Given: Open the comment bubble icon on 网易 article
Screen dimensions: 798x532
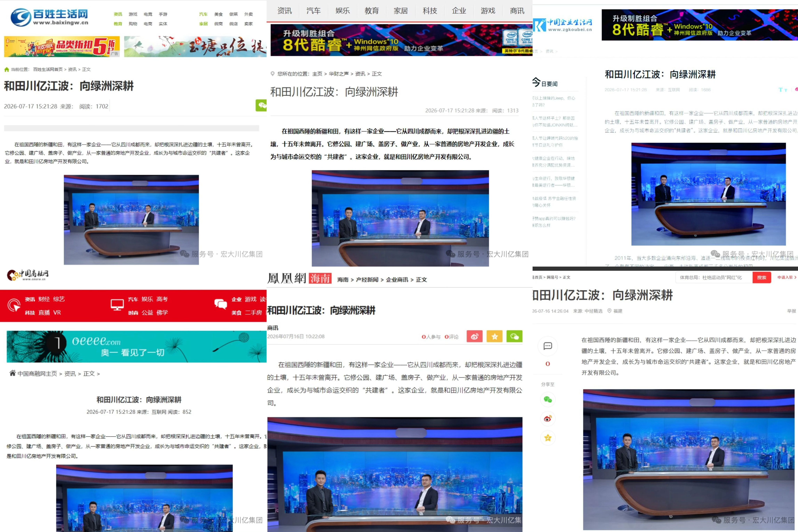Looking at the screenshot, I should point(548,346).
